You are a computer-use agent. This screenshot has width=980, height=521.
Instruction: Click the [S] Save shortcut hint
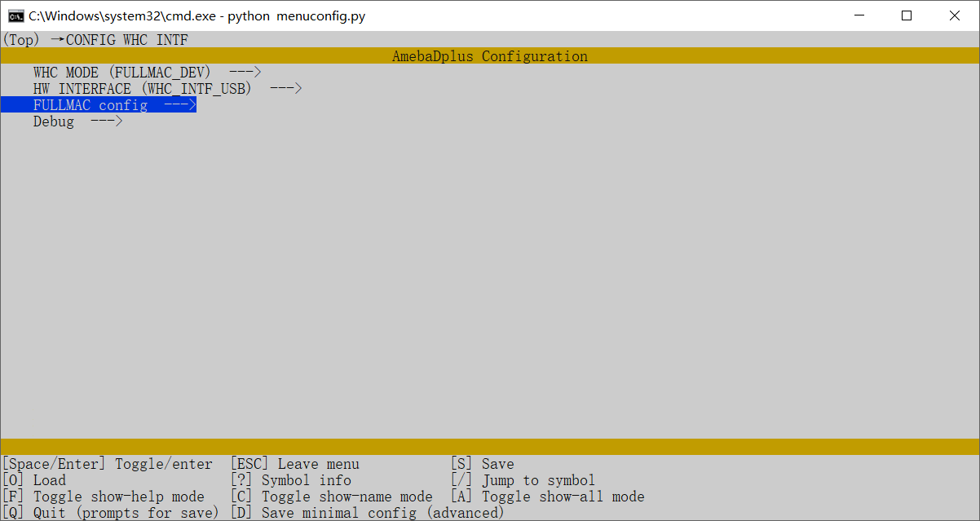[x=482, y=464]
